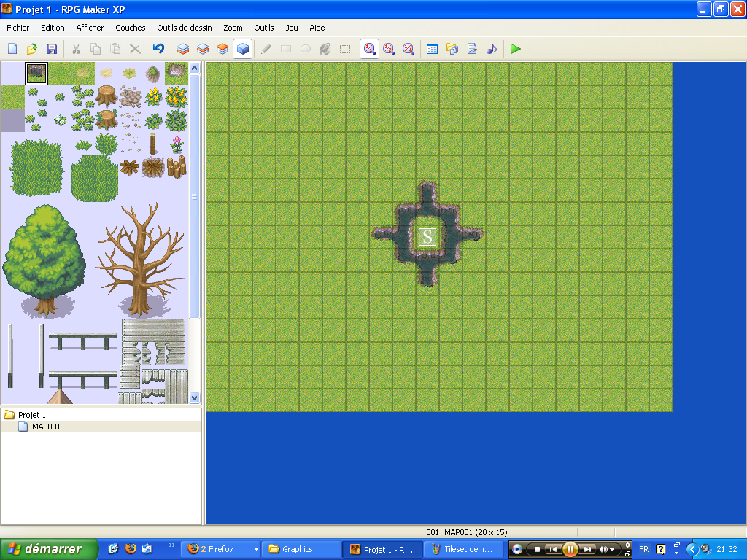The image size is (747, 560).
Task: Open the Script Editor icon
Action: point(472,49)
